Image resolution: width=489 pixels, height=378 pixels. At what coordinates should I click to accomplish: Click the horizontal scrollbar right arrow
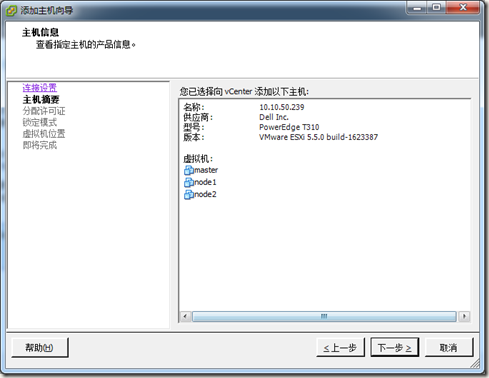pos(464,316)
